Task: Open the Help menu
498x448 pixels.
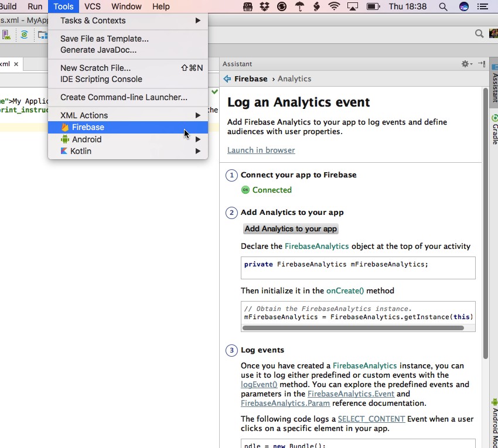Action: click(161, 6)
